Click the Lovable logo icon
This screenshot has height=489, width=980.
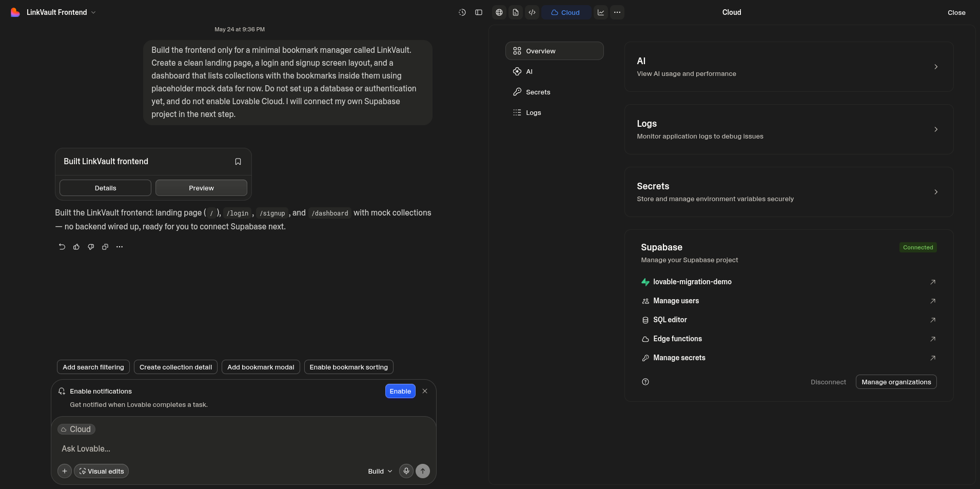(x=15, y=12)
